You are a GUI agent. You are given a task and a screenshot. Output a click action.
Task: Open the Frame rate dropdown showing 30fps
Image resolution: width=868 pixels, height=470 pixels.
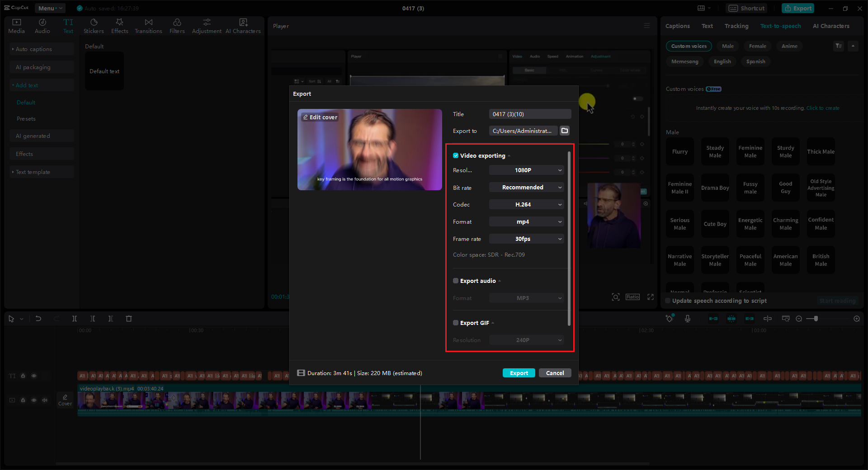click(526, 239)
